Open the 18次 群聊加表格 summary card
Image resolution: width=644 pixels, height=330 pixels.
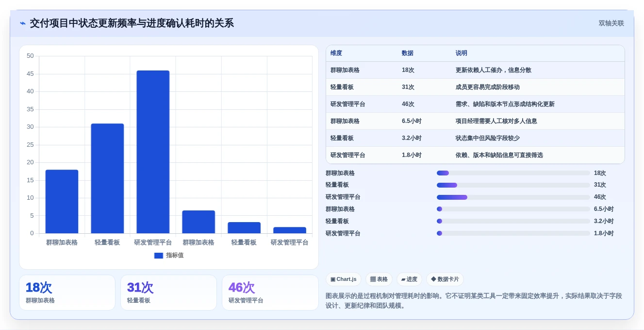tap(67, 293)
